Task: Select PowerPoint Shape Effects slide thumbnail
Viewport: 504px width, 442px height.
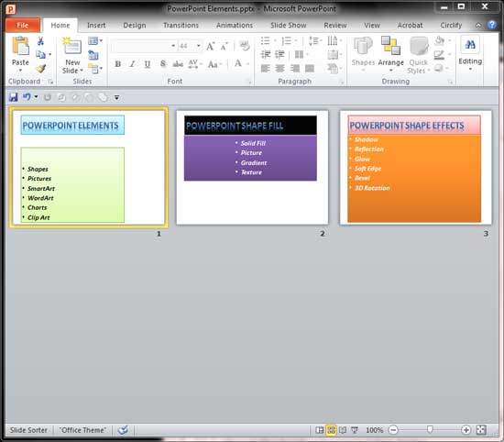Action: 416,168
